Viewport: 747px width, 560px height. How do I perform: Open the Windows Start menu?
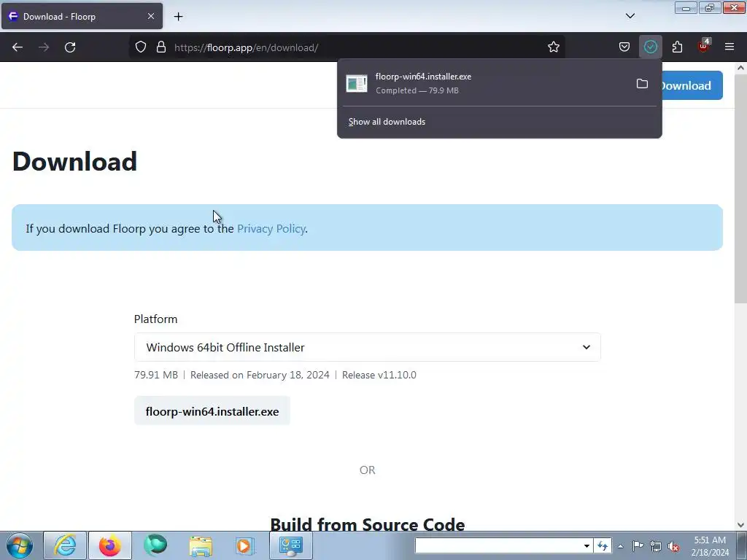(20, 545)
